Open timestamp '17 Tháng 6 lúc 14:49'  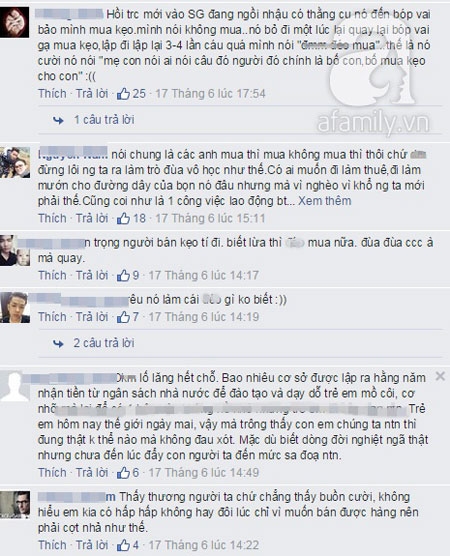click(204, 473)
